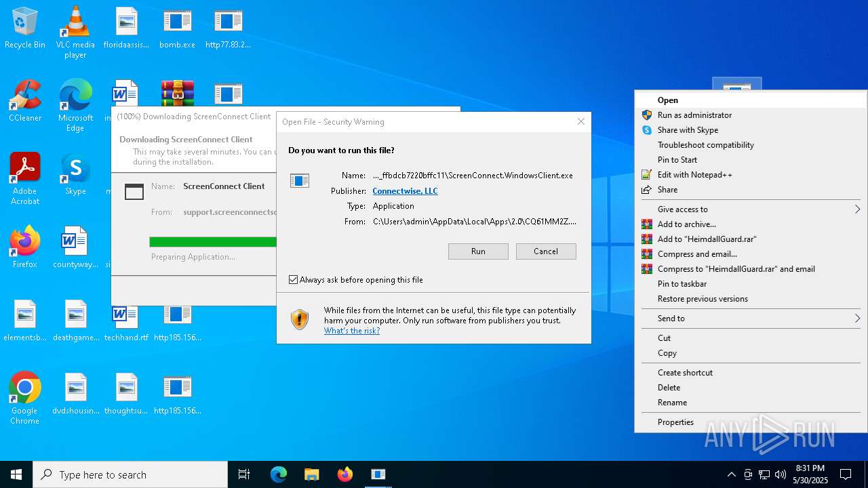868x488 pixels.
Task: Choose Add to archive... option
Action: 751,224
